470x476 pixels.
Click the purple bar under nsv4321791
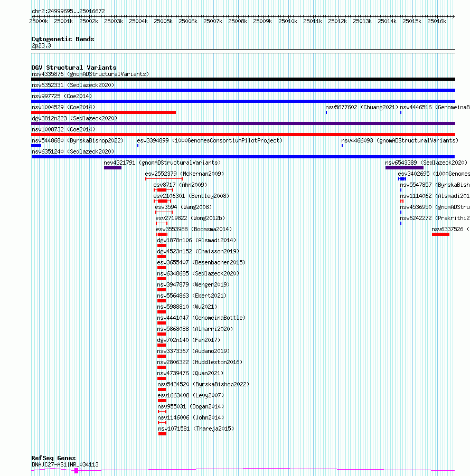(x=112, y=168)
